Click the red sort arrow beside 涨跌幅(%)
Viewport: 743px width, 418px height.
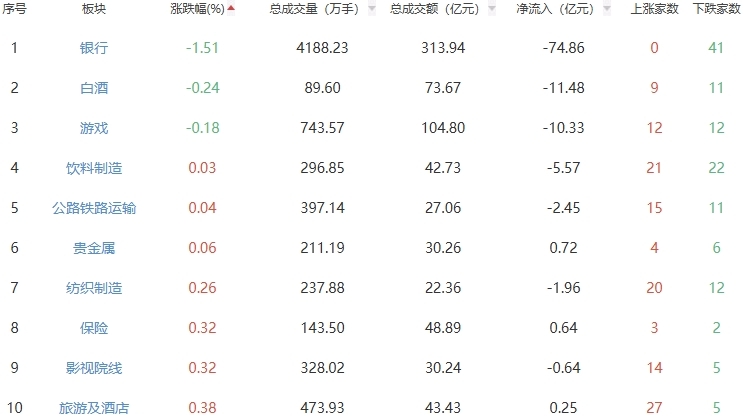point(232,9)
